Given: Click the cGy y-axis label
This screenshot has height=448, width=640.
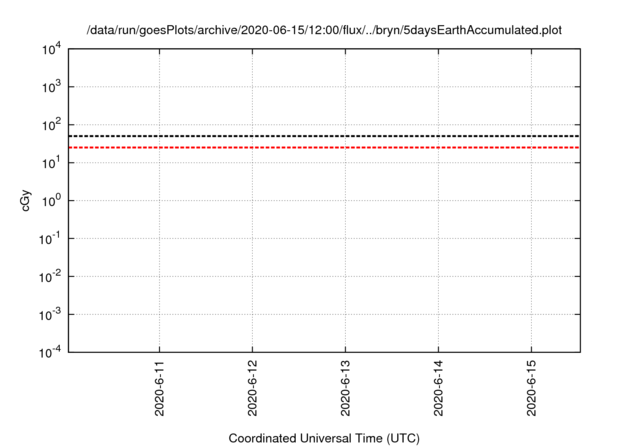Looking at the screenshot, I should click(x=25, y=200).
